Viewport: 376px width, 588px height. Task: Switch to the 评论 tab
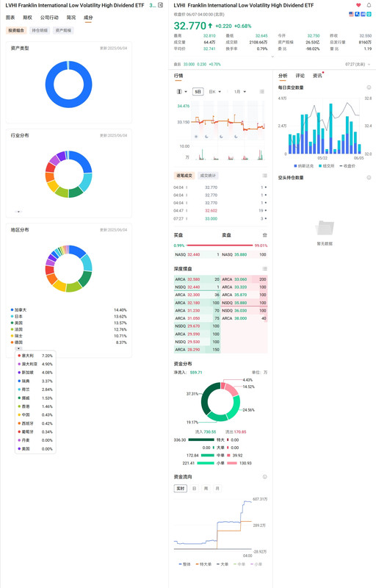[300, 76]
